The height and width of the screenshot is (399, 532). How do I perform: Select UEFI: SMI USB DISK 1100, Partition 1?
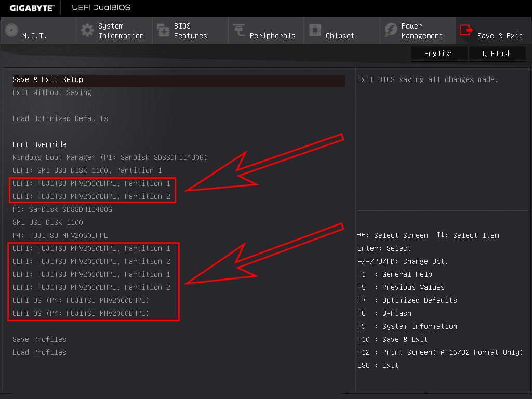point(87,170)
